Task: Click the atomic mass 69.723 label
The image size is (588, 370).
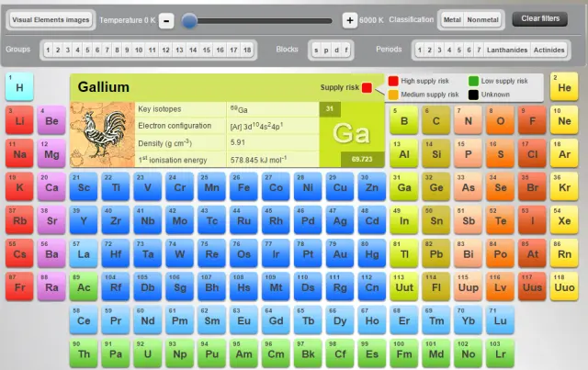Action: (362, 160)
